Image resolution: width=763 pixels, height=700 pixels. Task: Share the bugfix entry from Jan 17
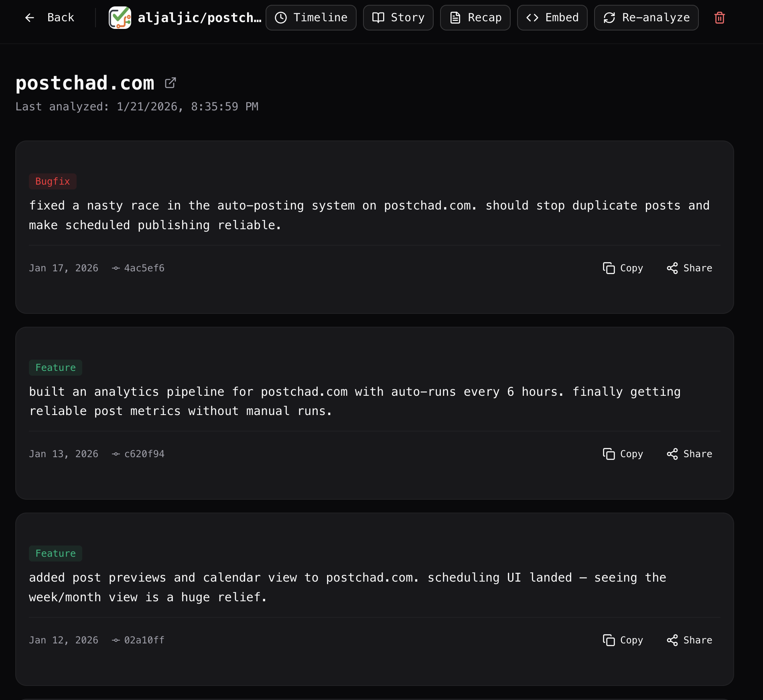pyautogui.click(x=689, y=268)
